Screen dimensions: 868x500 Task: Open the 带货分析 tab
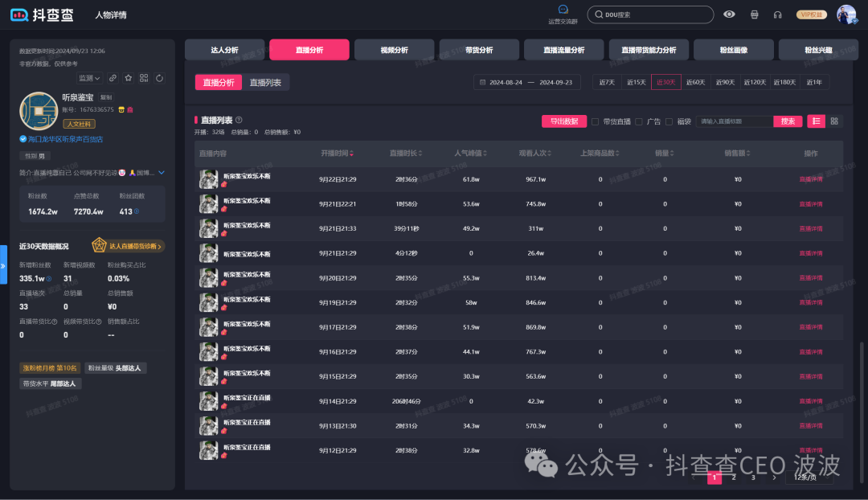[x=479, y=50]
